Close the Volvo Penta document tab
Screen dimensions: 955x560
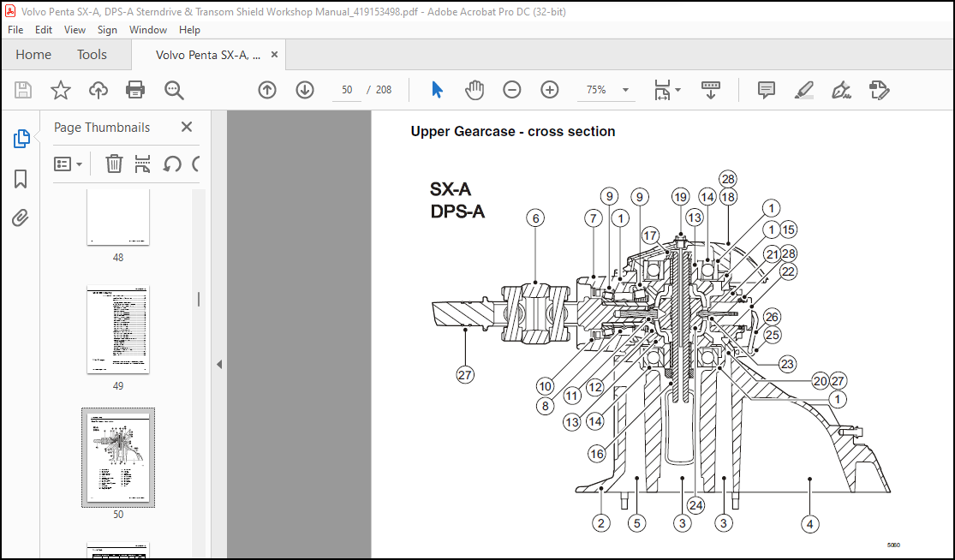(274, 55)
